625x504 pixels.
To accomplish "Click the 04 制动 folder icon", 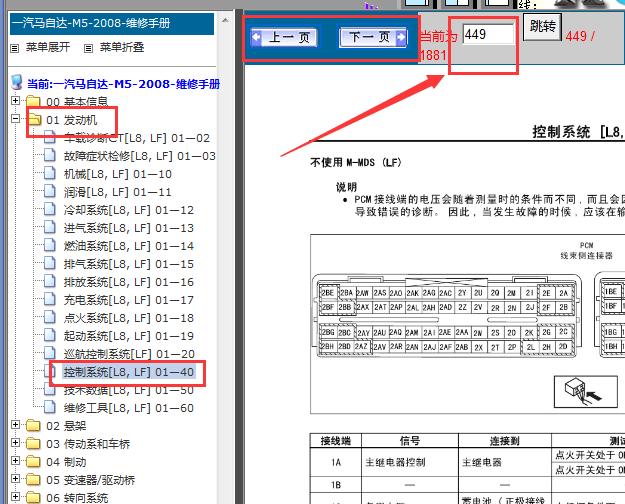I will point(33,461).
